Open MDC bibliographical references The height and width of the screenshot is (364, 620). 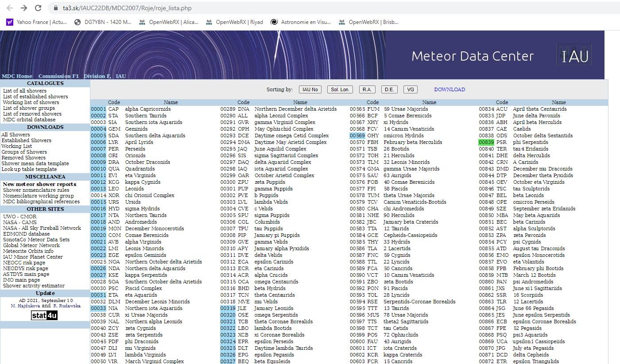pyautogui.click(x=41, y=201)
